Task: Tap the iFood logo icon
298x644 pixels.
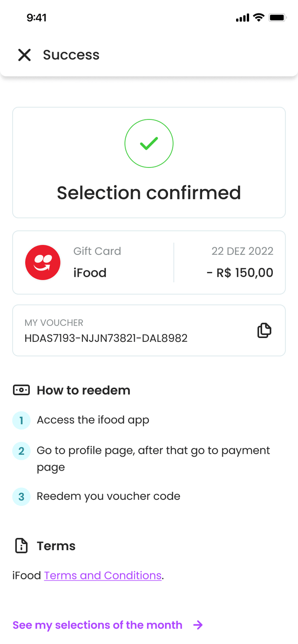Action: click(43, 262)
